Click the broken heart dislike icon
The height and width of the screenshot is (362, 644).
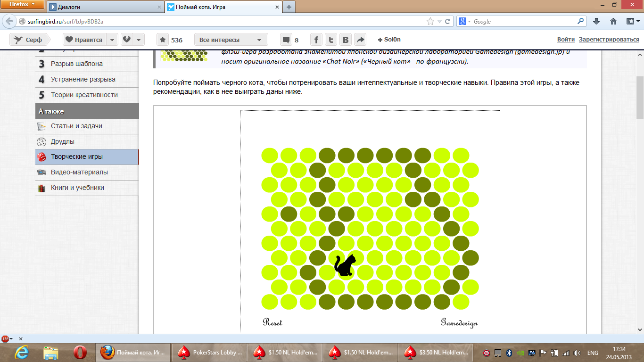(x=126, y=40)
